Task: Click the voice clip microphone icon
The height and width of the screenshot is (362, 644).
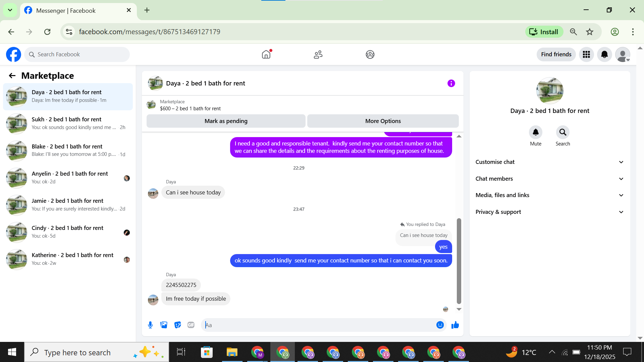Action: tap(150, 325)
